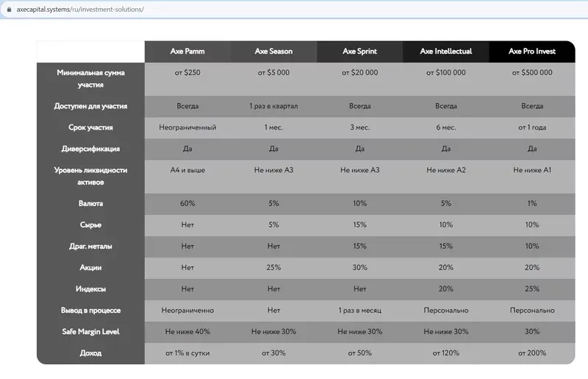Viewport: 588px width, 379px height.
Task: Click the 1 мес. term cell
Action: tap(273, 128)
